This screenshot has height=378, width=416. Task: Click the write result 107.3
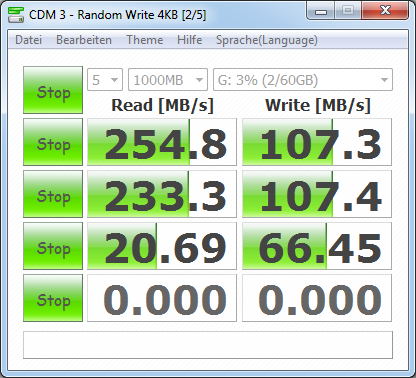(317, 142)
